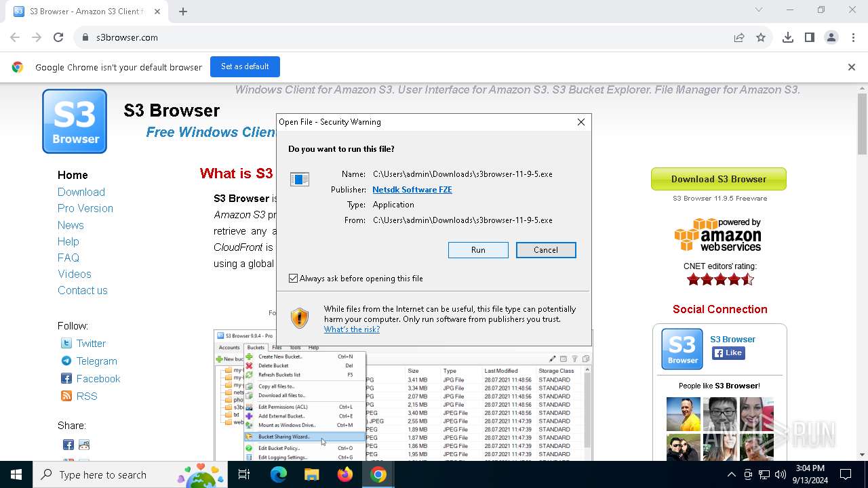Open the Windows Start menu

click(16, 474)
